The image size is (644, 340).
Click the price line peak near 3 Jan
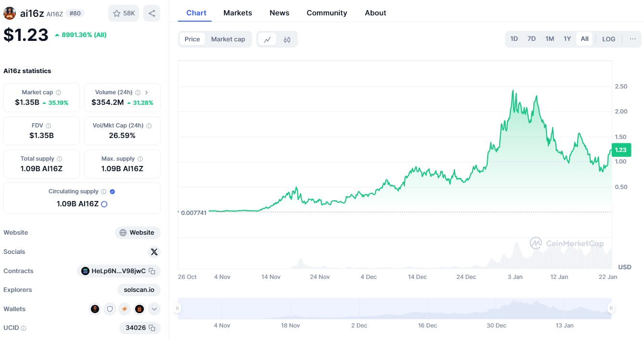[x=513, y=90]
